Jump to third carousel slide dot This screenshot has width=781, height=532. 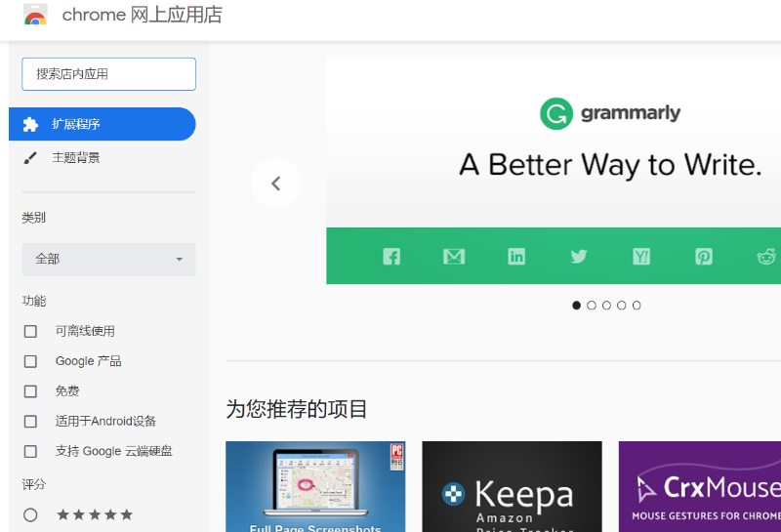coord(606,306)
